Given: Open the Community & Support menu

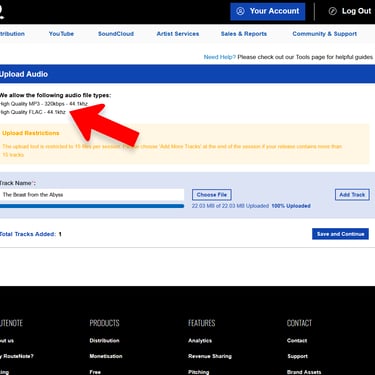Looking at the screenshot, I should (x=325, y=34).
